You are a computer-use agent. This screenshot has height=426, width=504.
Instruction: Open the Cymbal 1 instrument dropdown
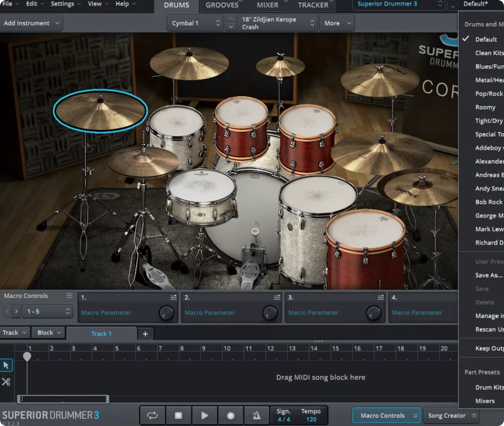click(x=196, y=23)
